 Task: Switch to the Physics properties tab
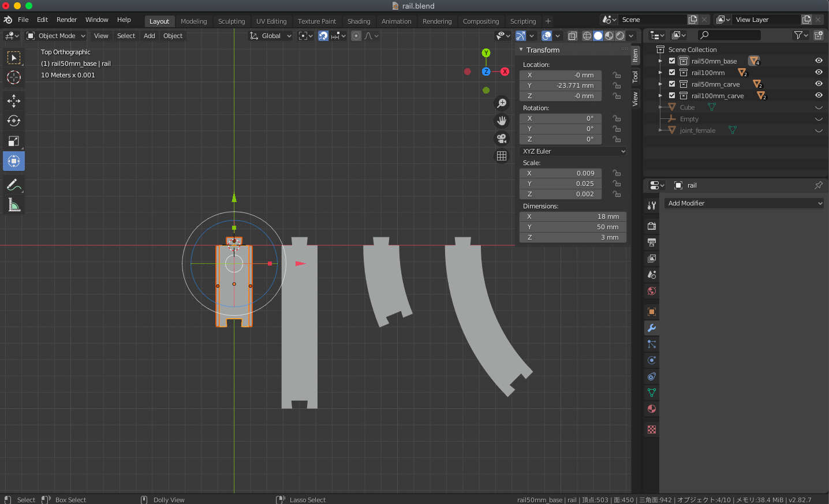[651, 360]
